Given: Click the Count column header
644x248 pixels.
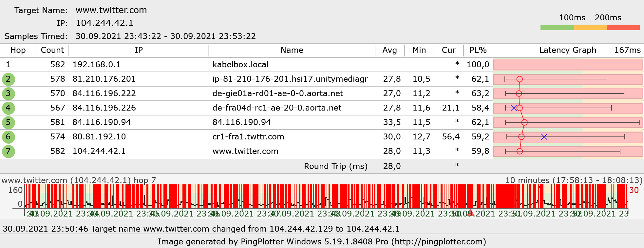Looking at the screenshot, I should (x=52, y=50).
